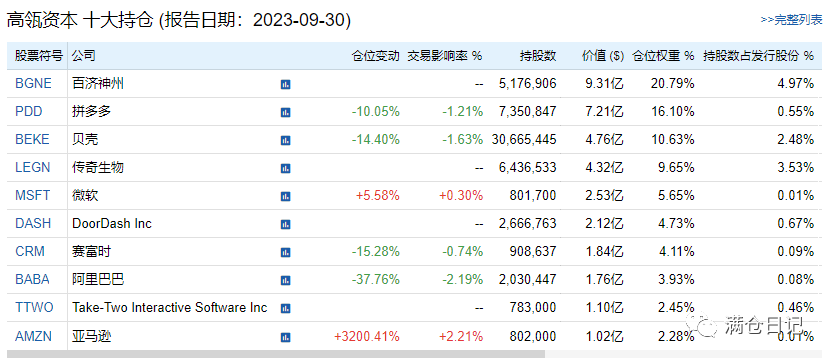Click the horizontal scrollbar below the table
Screen dimensions: 830x361
pyautogui.click(x=275, y=354)
